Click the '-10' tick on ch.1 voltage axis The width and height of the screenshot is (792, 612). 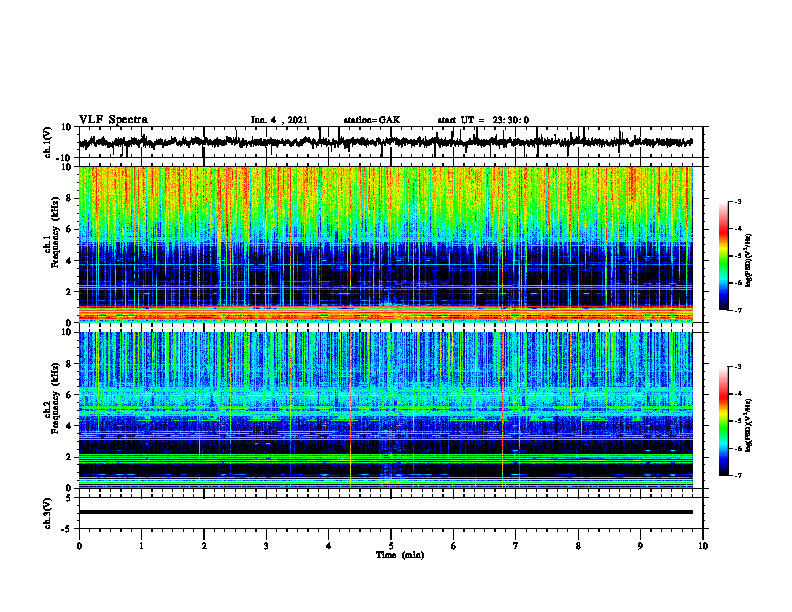[65, 158]
